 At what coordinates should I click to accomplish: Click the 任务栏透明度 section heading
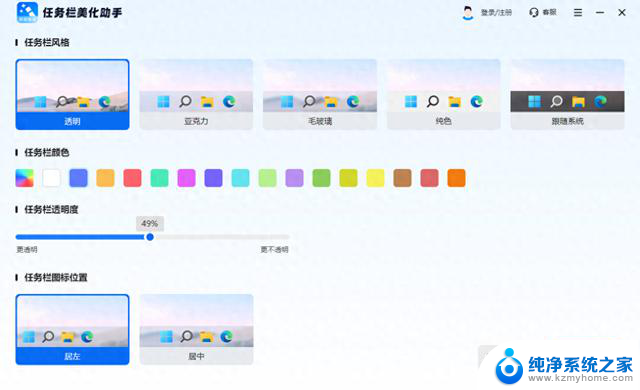51,210
